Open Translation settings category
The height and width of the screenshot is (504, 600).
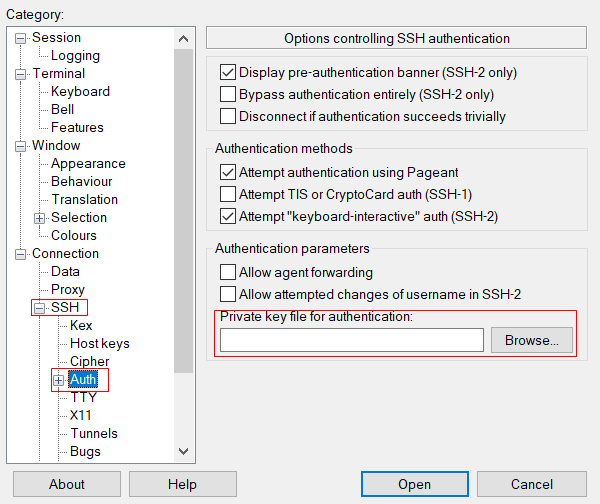85,199
